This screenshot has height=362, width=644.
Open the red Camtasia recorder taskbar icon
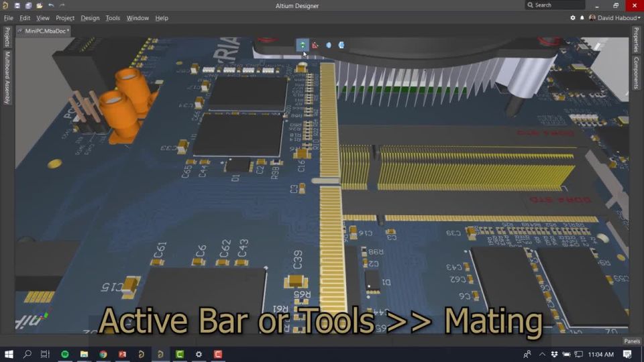pyautogui.click(x=218, y=354)
